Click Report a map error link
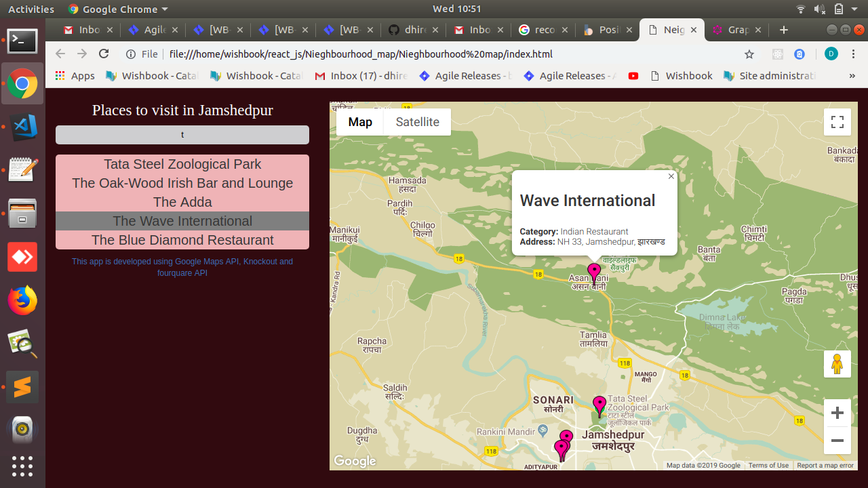The image size is (868, 488). [825, 466]
